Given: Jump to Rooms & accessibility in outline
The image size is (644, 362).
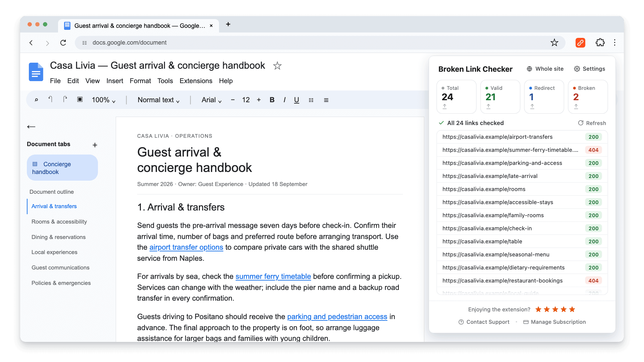Looking at the screenshot, I should click(59, 222).
